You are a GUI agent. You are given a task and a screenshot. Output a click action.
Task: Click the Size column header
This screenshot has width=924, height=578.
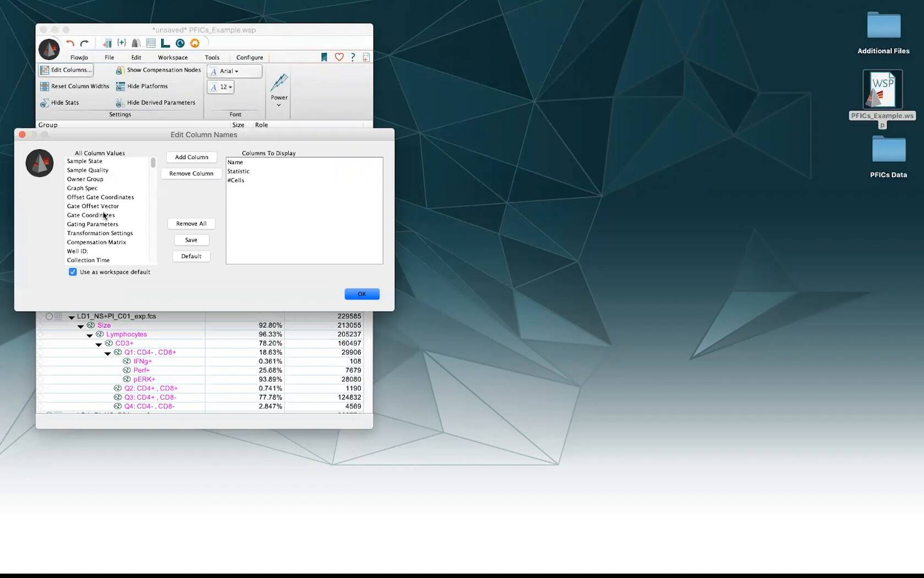238,125
